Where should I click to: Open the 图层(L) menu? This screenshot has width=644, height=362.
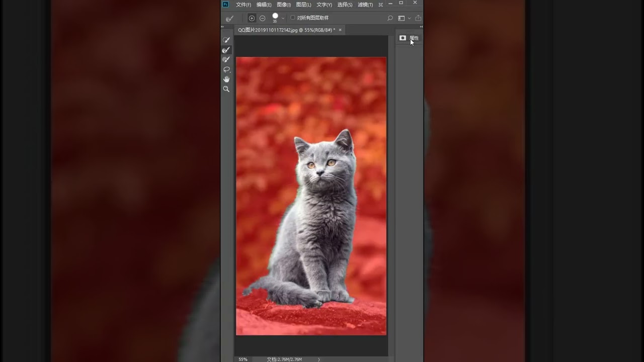coord(303,5)
